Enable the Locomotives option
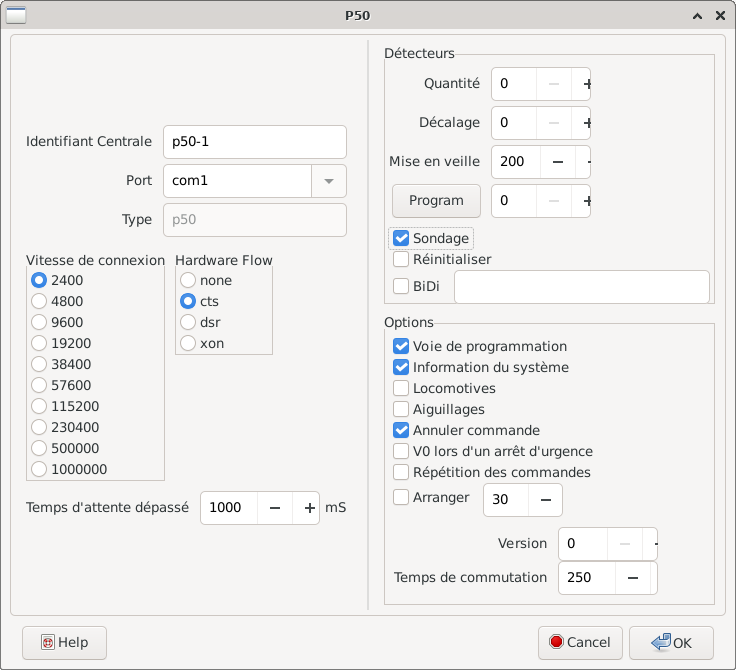The width and height of the screenshot is (736, 670). [401, 388]
